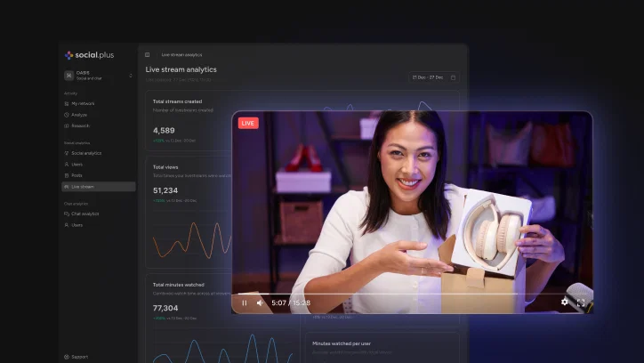Click the Posts document icon

click(x=67, y=175)
